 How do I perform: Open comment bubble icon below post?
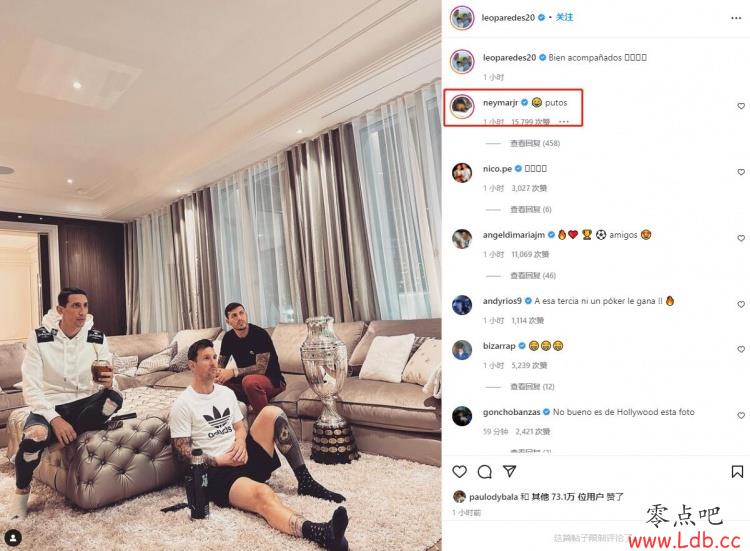point(485,472)
